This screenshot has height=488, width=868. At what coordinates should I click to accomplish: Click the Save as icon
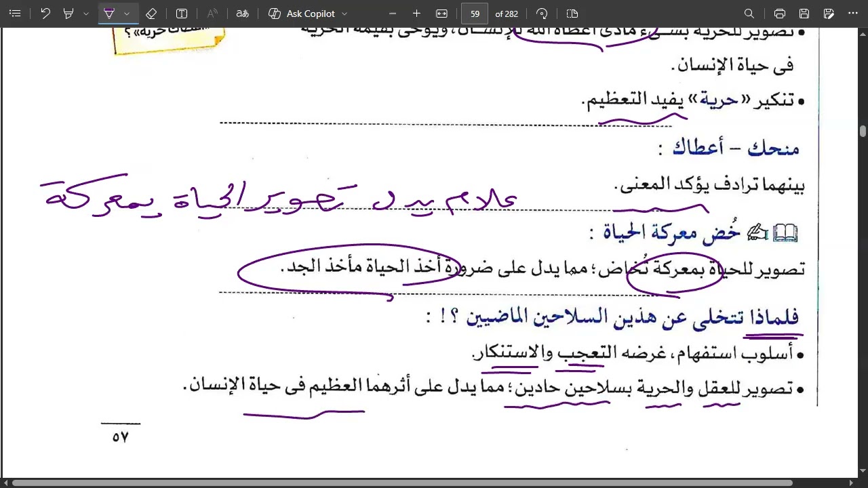click(829, 14)
